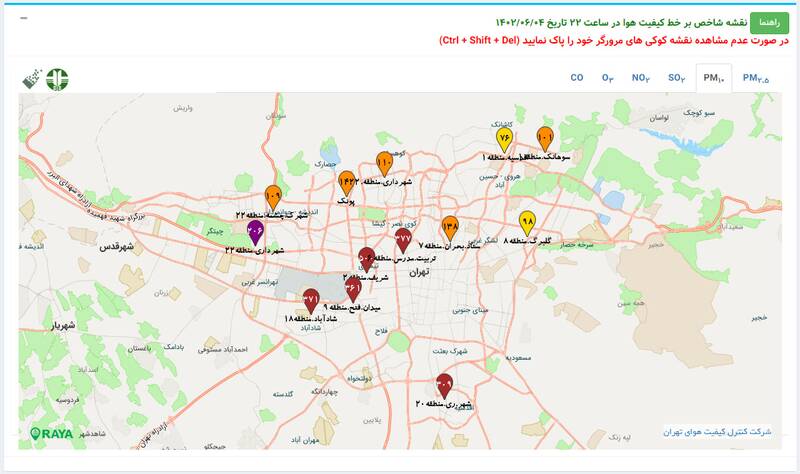Open شرکت کنترل کیفیت هوای تهران link
This screenshot has height=474, width=800.
(x=717, y=432)
